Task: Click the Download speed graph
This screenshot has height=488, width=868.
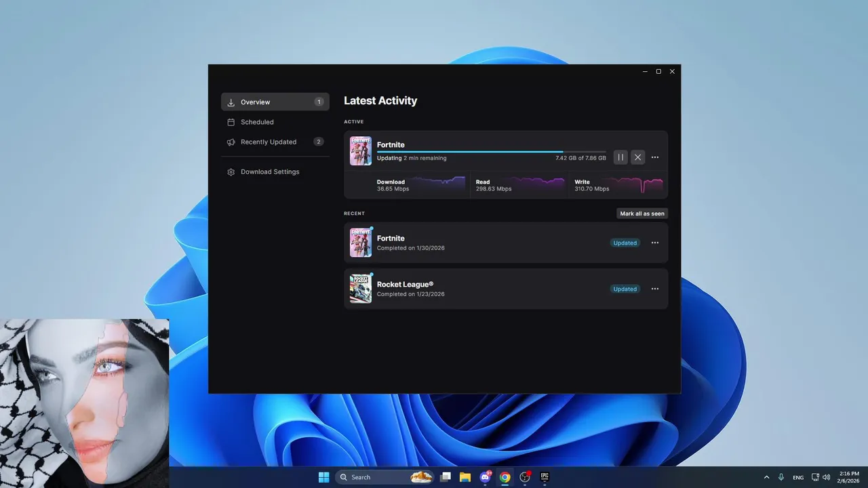Action: point(439,184)
